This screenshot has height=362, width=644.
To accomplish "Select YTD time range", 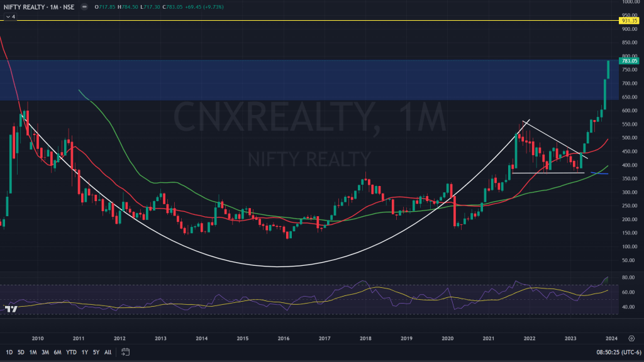I will tap(71, 352).
